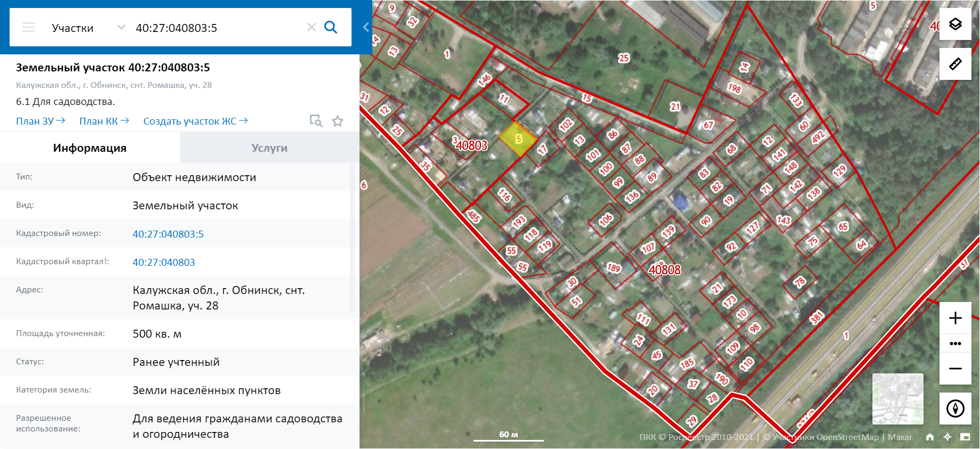
Task: Reset map orientation with the compass button
Action: pyautogui.click(x=956, y=409)
